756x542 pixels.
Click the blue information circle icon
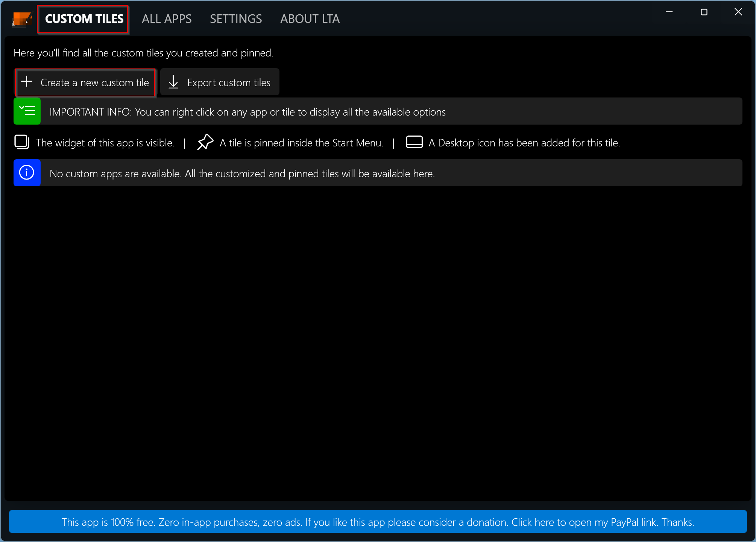click(x=27, y=173)
